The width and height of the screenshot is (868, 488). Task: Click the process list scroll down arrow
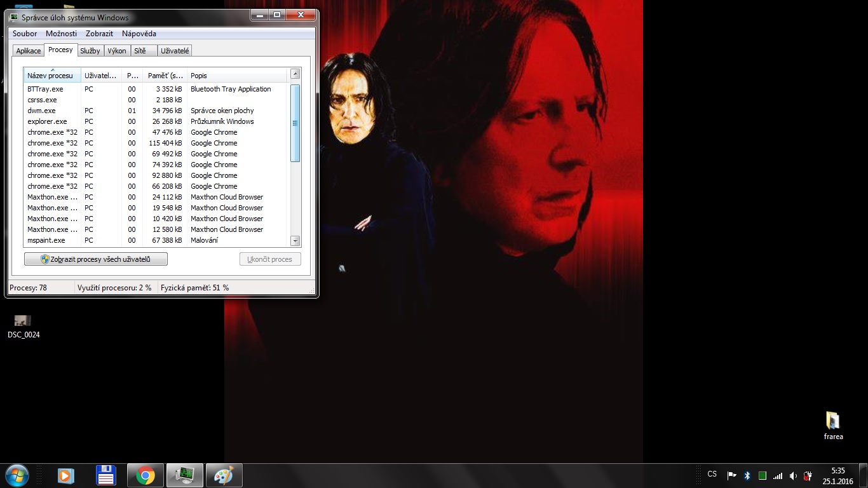click(x=295, y=241)
